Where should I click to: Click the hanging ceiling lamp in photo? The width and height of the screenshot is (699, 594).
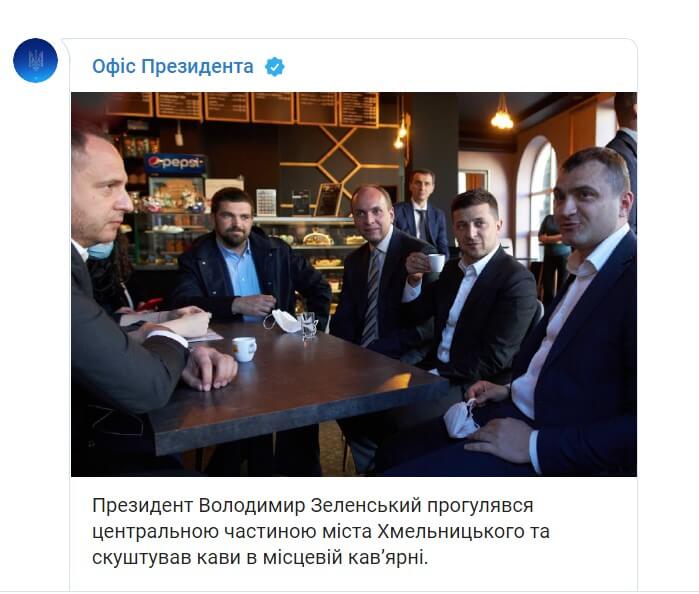(x=502, y=113)
